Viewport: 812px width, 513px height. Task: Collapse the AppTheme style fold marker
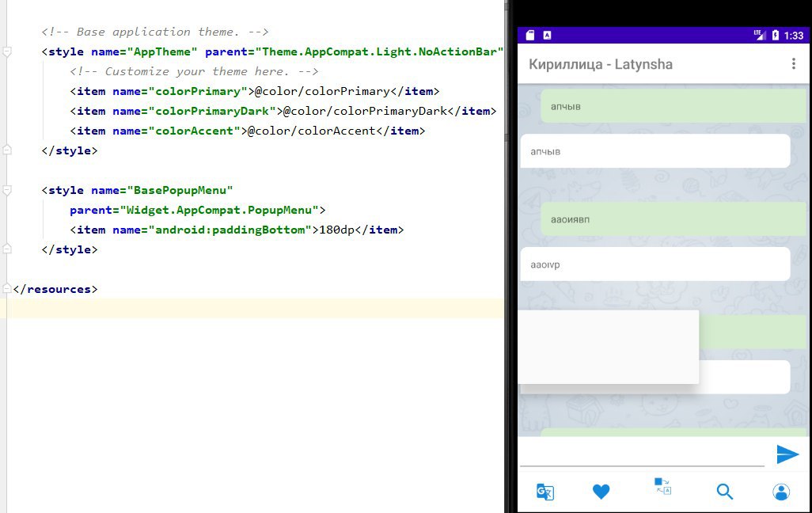coord(7,51)
